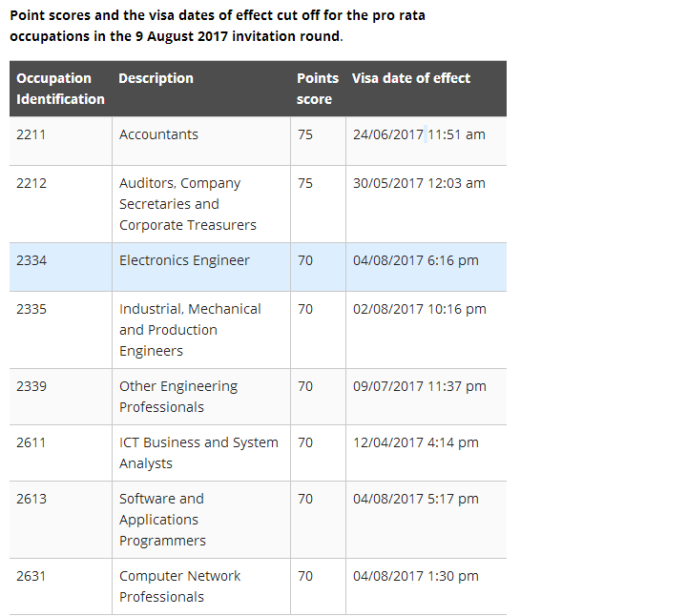Screen dimensions: 687x616
Task: Click the Visa date of effect header
Action: (410, 78)
